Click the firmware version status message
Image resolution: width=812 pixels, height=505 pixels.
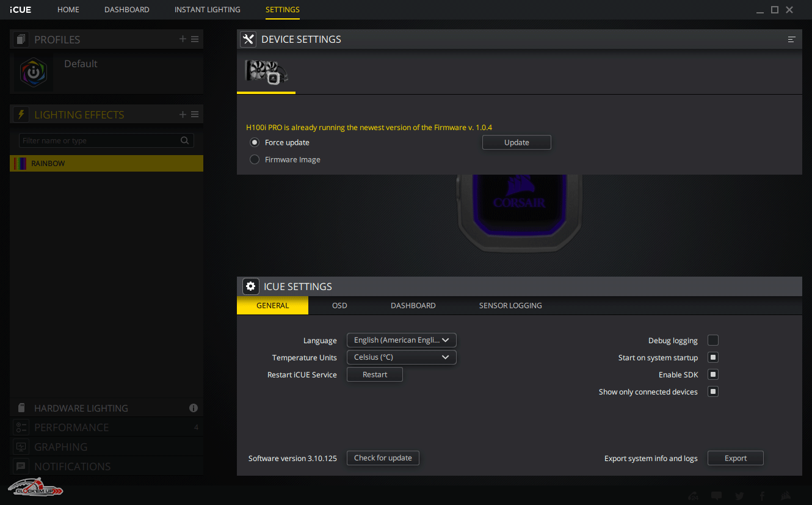pos(369,128)
